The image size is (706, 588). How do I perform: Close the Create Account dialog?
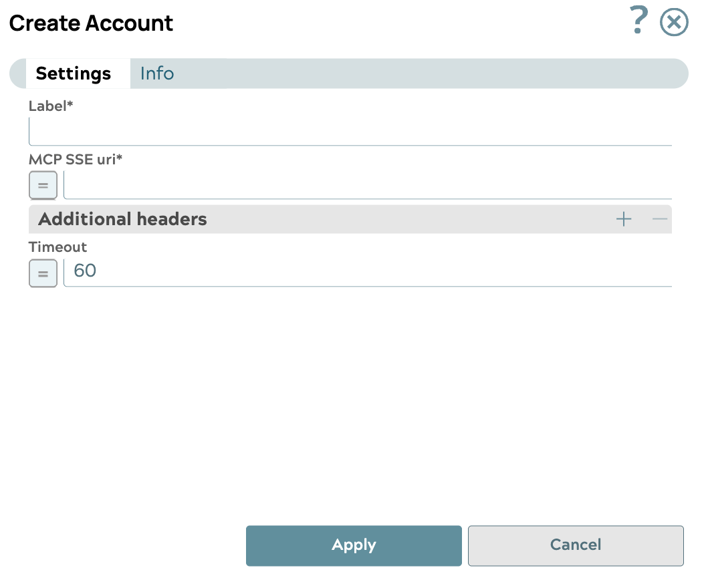coord(674,21)
